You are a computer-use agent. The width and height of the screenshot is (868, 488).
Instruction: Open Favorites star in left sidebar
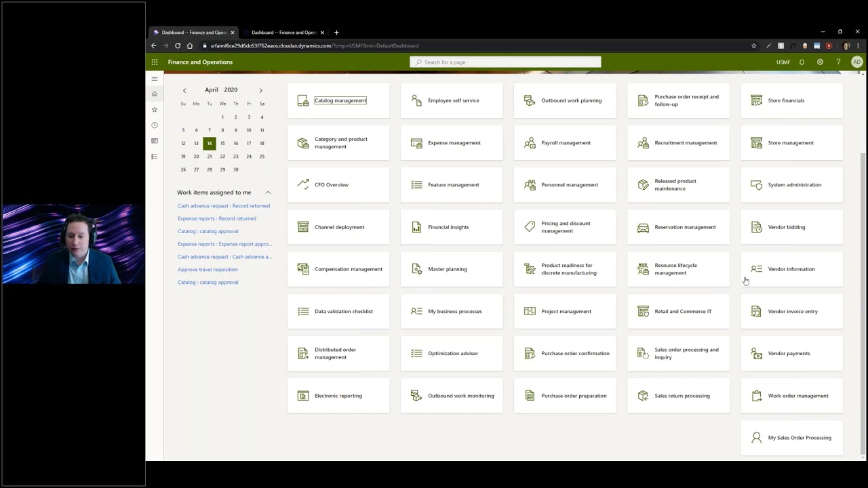click(x=155, y=109)
